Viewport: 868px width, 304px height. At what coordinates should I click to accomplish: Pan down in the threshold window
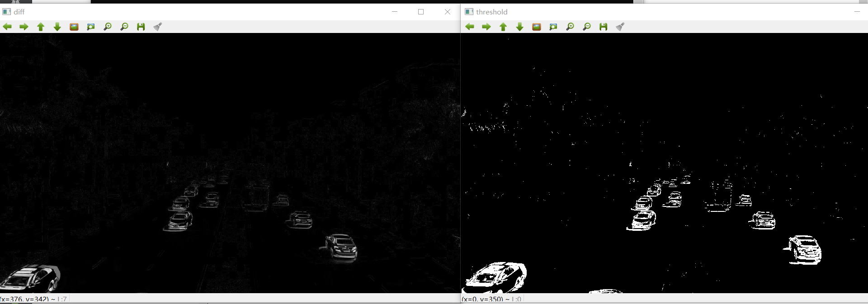tap(520, 27)
